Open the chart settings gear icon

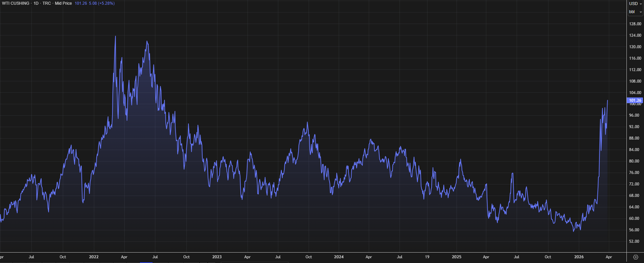[636, 257]
